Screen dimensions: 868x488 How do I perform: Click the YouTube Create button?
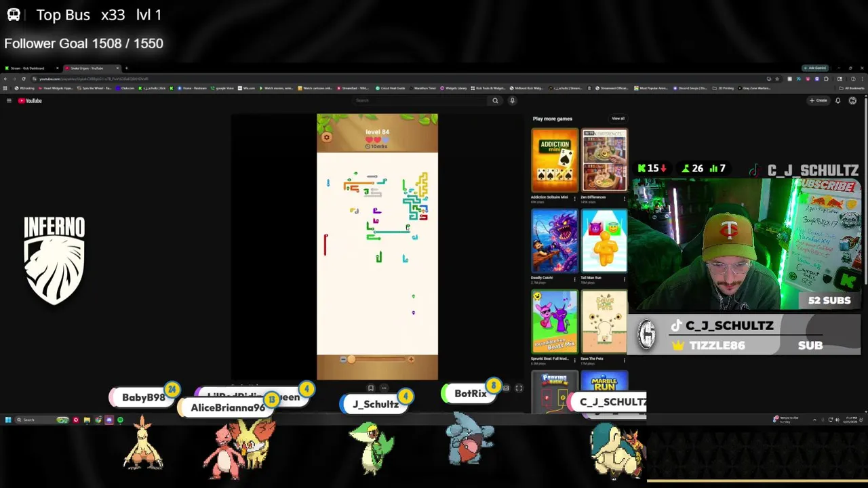[x=818, y=100]
